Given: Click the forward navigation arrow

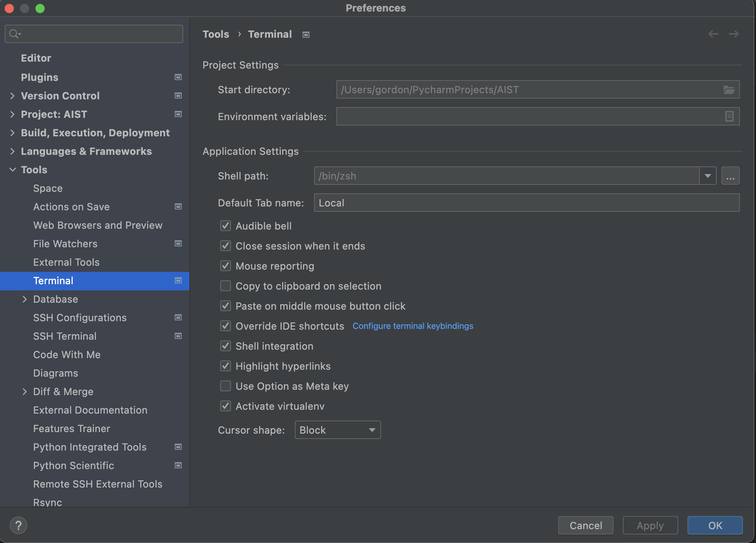Looking at the screenshot, I should click(x=734, y=34).
